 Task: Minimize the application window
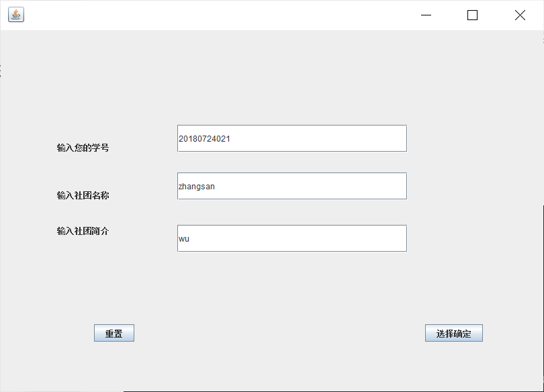pos(425,15)
